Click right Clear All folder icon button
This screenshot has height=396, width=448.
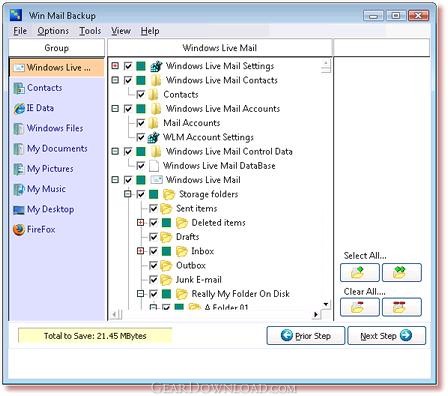[x=402, y=307]
